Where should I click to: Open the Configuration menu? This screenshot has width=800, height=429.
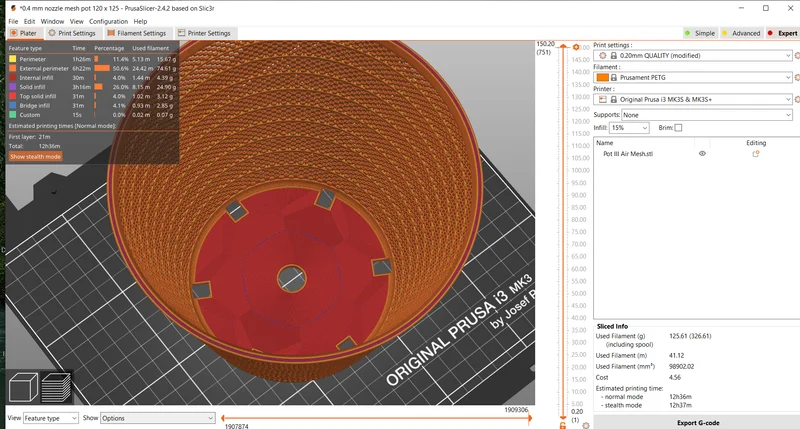point(108,21)
